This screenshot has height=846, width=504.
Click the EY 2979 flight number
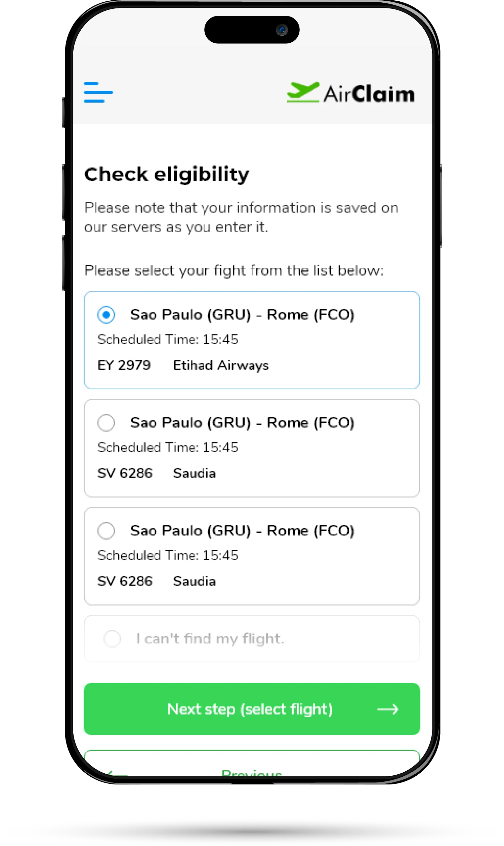pos(124,365)
